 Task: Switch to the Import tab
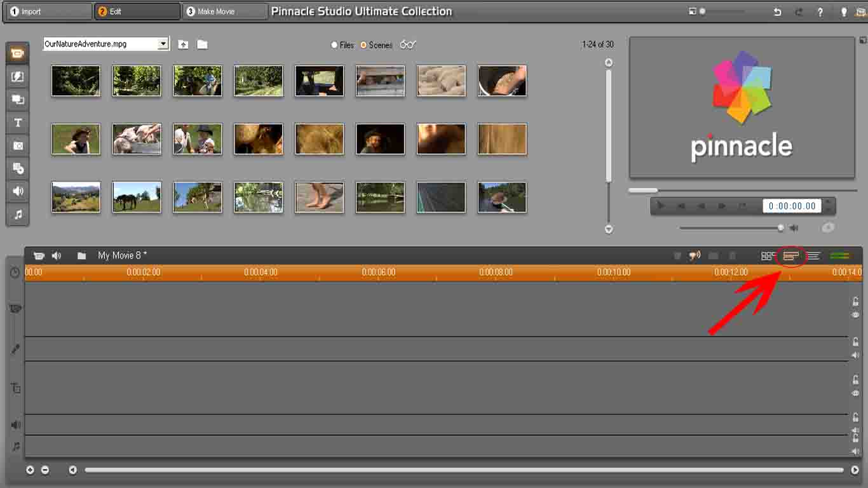pos(50,11)
